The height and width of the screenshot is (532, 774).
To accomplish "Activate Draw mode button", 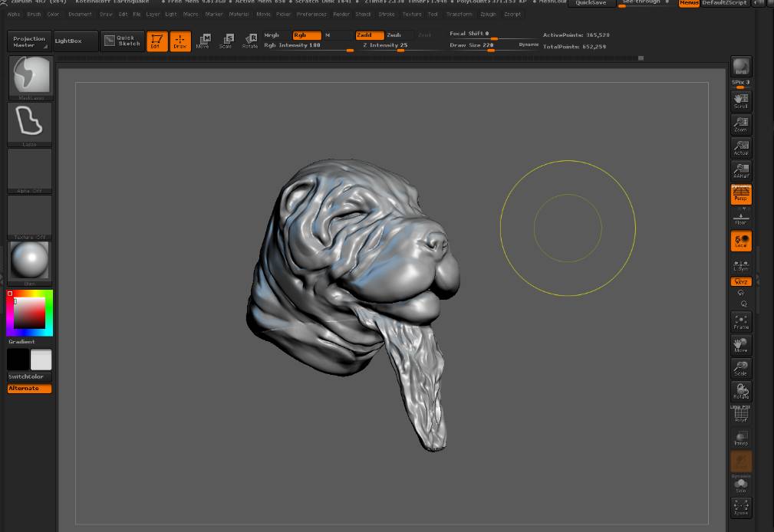I will tap(180, 41).
